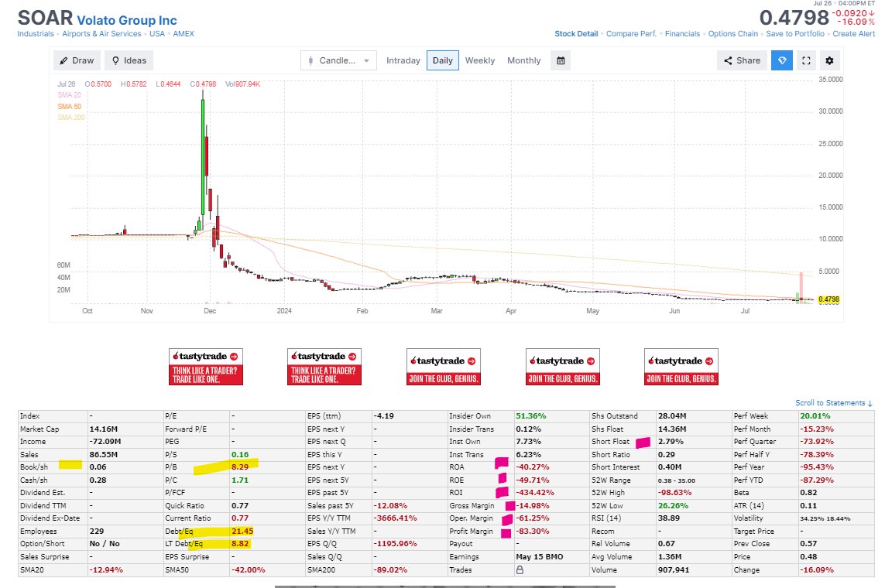
Task: Click the lock icon in the Trades row
Action: [520, 570]
